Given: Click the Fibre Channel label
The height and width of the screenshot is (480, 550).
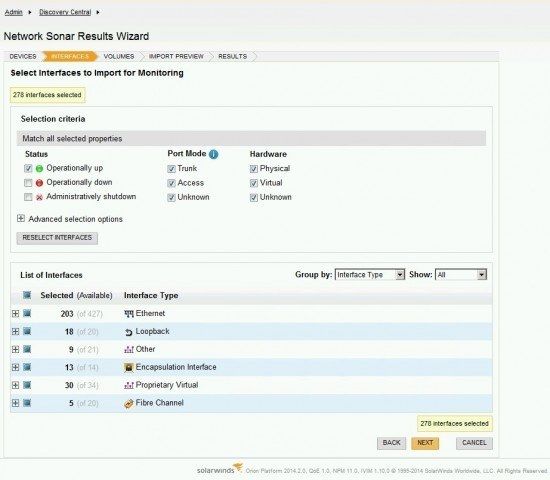Looking at the screenshot, I should pyautogui.click(x=160, y=403).
